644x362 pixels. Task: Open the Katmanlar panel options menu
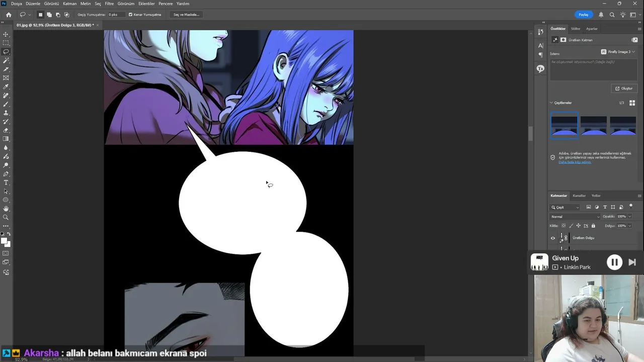tap(639, 196)
